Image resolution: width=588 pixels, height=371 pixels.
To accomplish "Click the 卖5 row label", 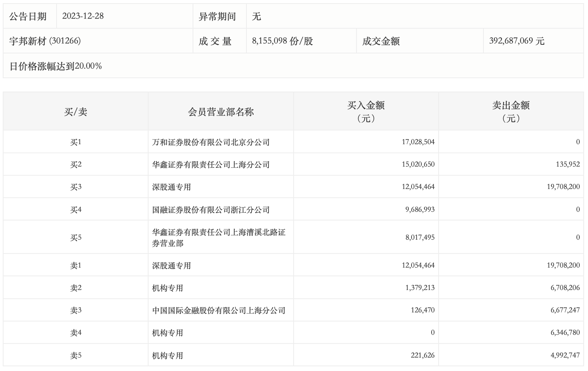I will [75, 356].
